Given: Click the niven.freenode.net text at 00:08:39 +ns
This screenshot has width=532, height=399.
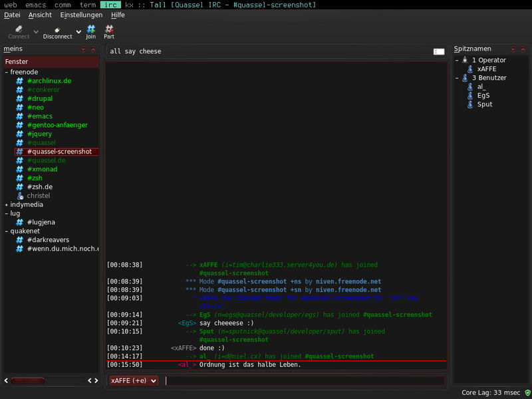Looking at the screenshot, I should 348,281.
